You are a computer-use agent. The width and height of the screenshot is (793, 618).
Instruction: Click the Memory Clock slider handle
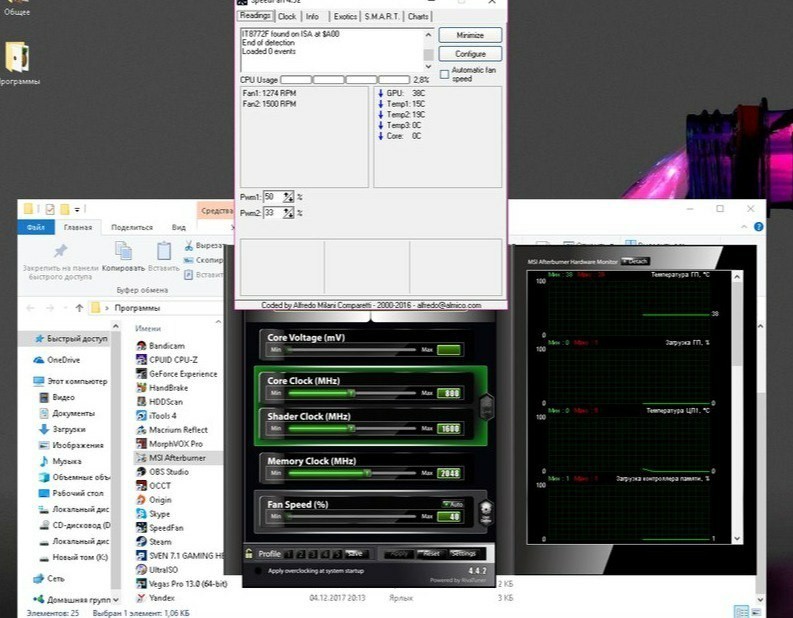(x=367, y=472)
